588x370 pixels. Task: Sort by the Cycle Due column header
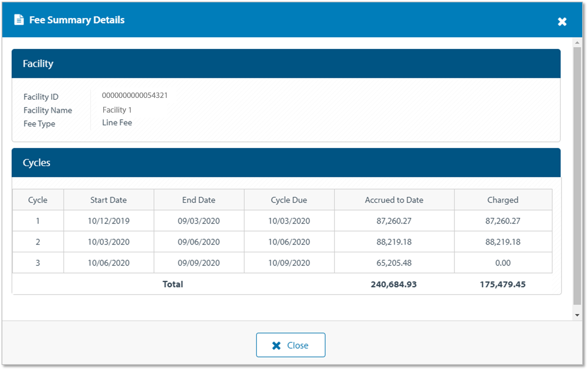(289, 200)
